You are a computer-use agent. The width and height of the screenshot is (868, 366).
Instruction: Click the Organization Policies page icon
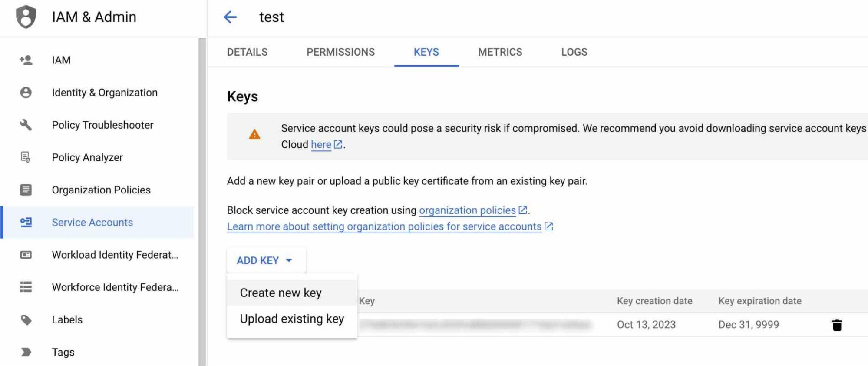click(26, 190)
